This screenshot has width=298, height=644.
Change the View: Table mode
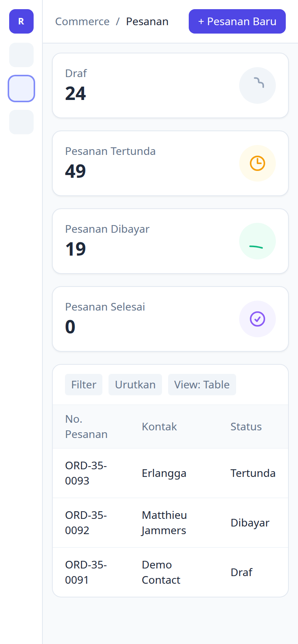click(x=202, y=385)
